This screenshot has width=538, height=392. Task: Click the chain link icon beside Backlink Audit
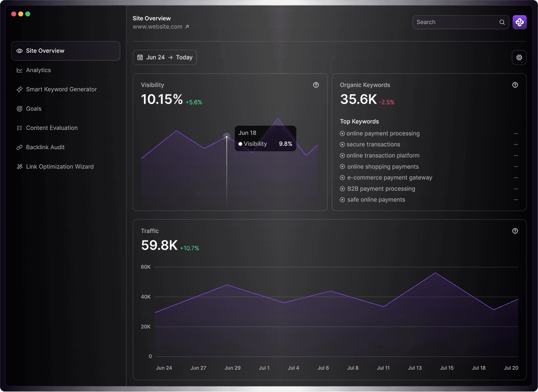pyautogui.click(x=20, y=147)
